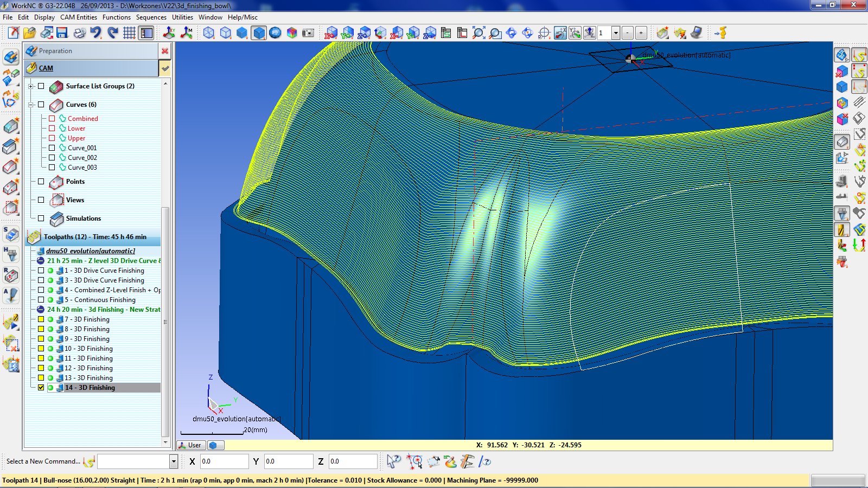
Task: Click the yellow robot arm icon
Action: [720, 33]
